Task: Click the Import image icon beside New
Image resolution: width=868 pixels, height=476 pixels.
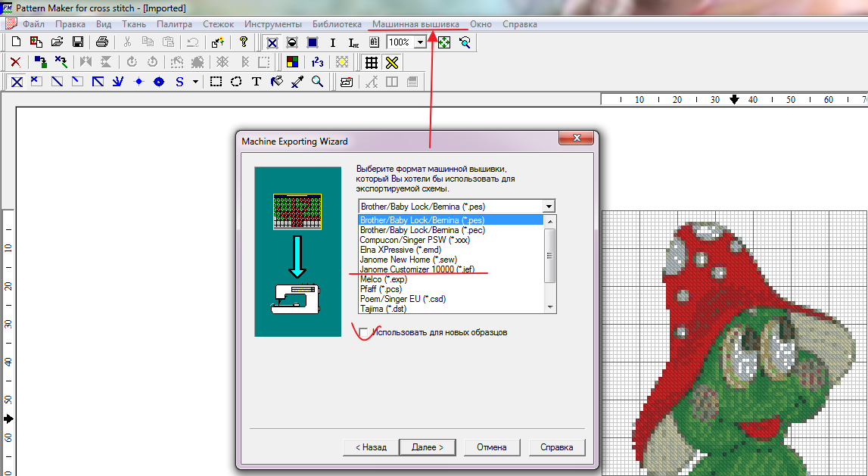Action: click(x=36, y=42)
